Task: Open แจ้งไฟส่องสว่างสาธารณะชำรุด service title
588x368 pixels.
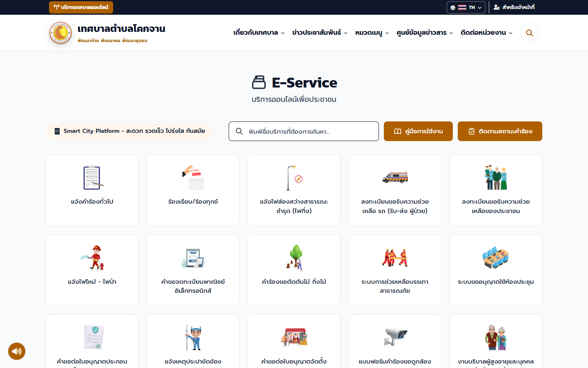Action: click(x=294, y=206)
